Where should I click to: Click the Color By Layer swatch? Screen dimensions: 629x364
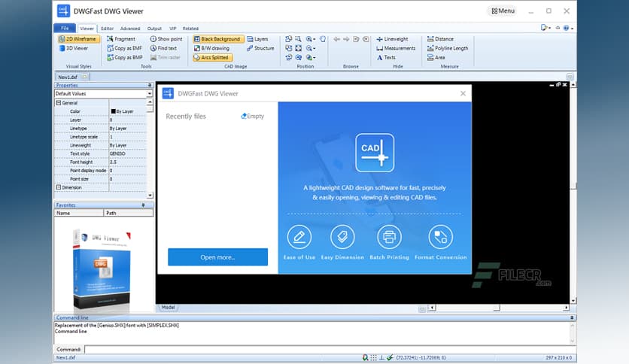pyautogui.click(x=113, y=111)
